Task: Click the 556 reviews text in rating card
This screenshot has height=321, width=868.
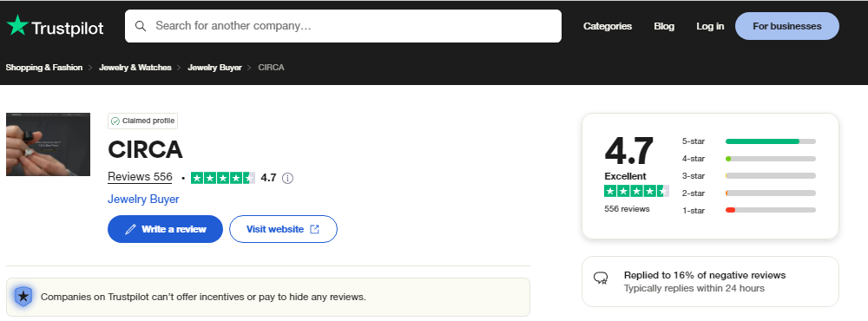Action: pos(628,209)
